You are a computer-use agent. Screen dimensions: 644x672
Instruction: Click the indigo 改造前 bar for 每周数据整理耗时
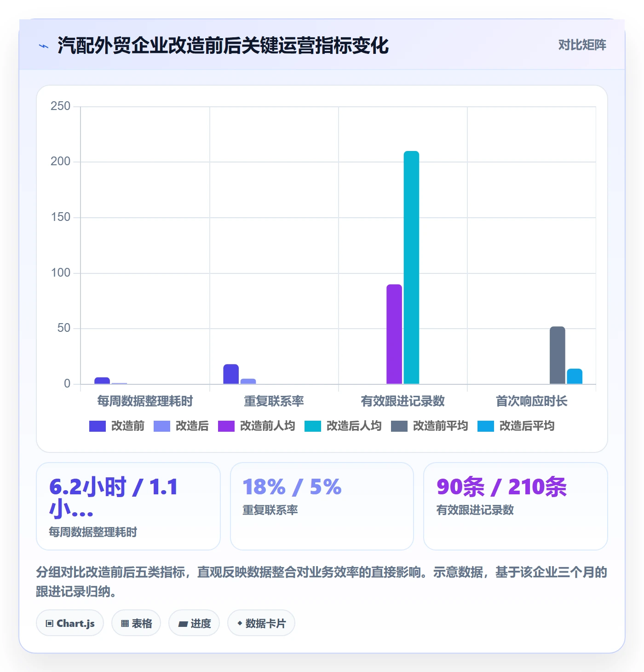[102, 381]
